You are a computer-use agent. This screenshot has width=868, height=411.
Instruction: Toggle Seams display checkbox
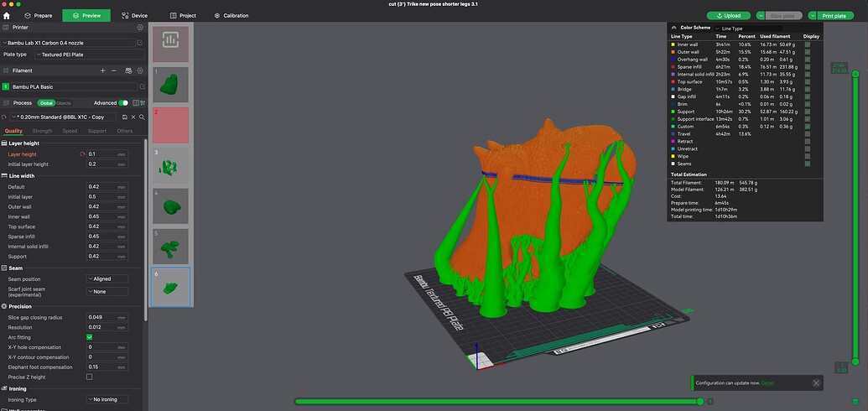807,164
